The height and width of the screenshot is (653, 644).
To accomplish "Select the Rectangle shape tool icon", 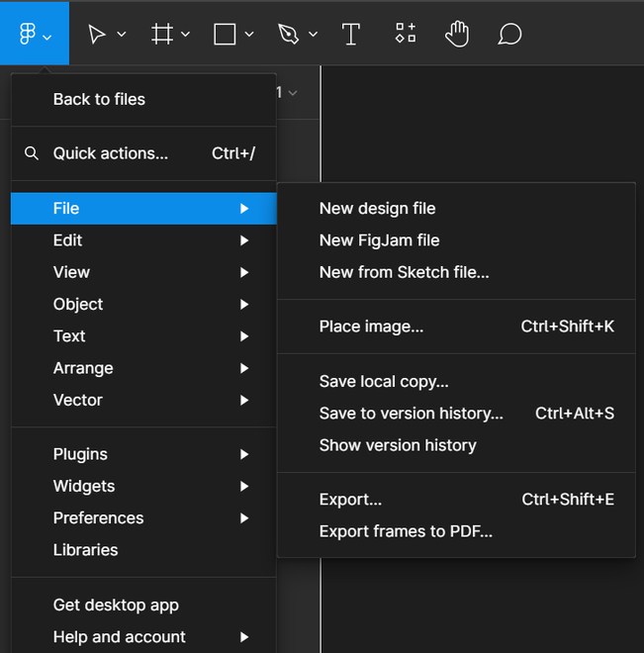I will 225,35.
